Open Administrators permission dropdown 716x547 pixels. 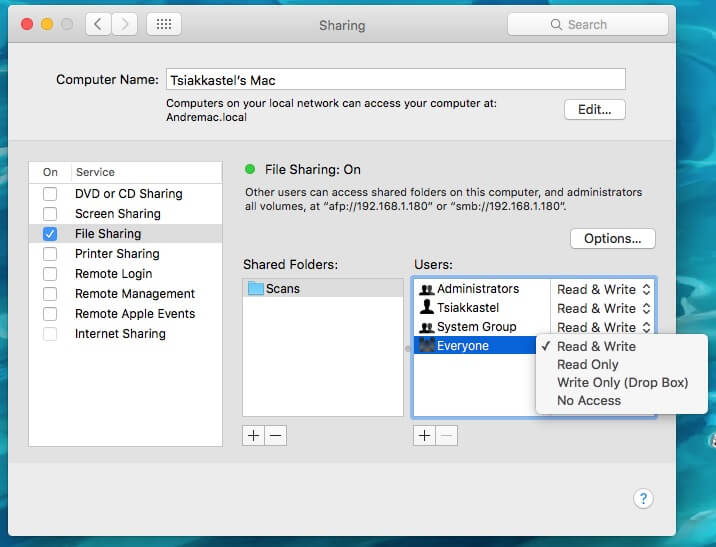pyautogui.click(x=603, y=289)
